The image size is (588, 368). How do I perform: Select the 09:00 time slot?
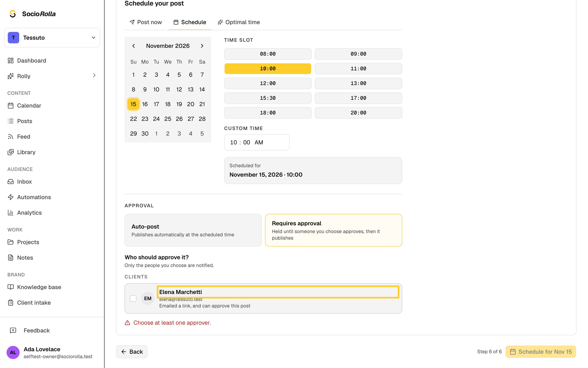point(358,54)
